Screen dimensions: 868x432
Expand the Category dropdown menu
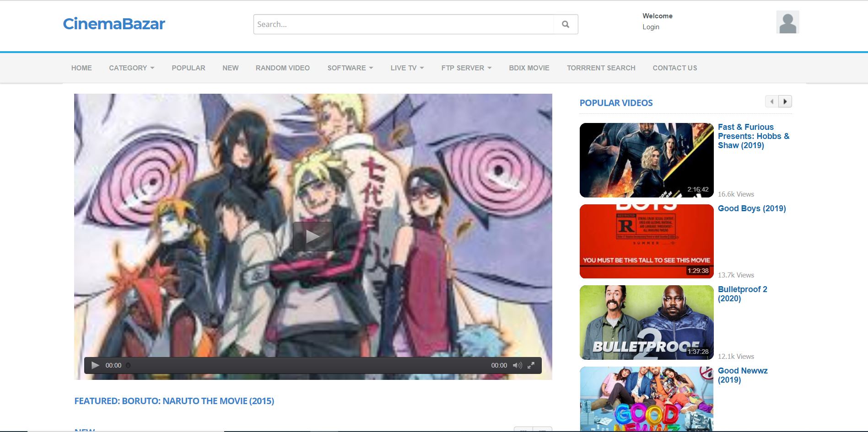(x=131, y=68)
